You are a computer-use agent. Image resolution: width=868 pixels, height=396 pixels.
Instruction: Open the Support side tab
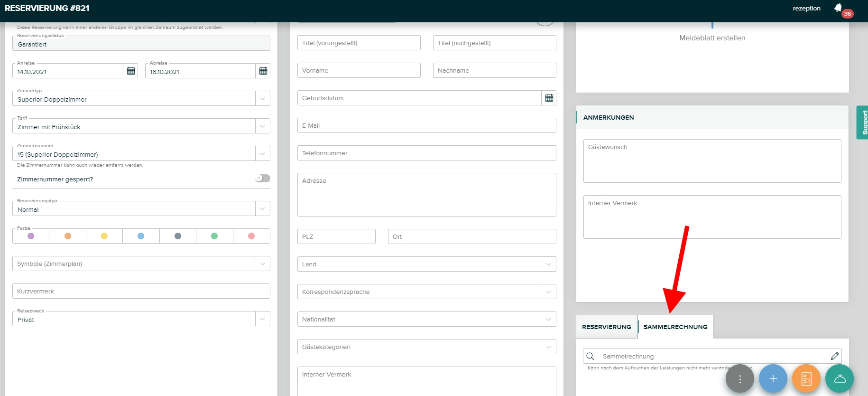coord(863,123)
